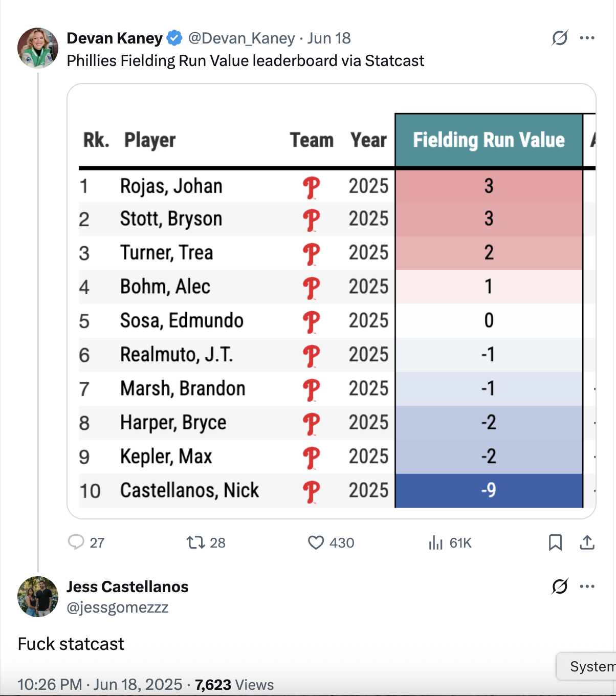Click the share icon on the tweet
The width and height of the screenshot is (616, 696).
(x=587, y=542)
